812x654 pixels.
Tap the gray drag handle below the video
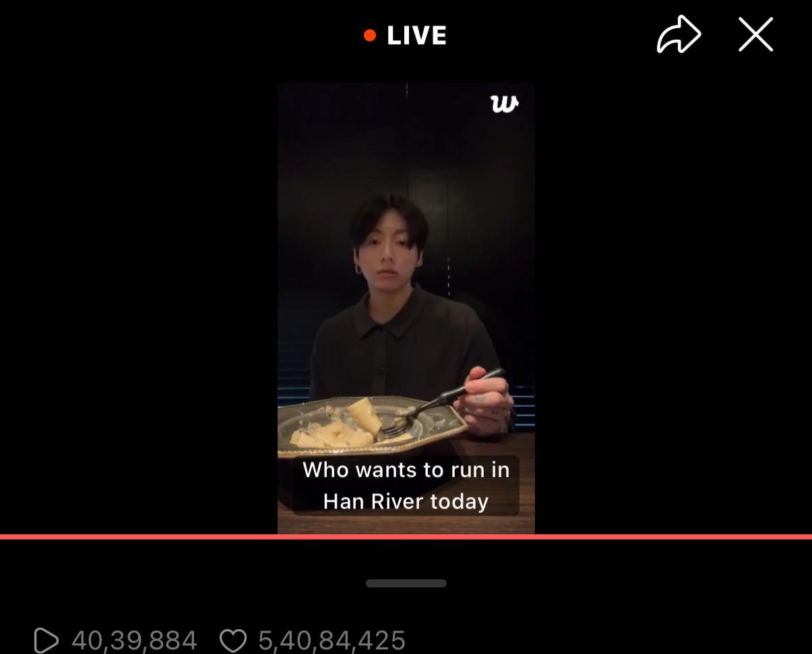pyautogui.click(x=406, y=583)
